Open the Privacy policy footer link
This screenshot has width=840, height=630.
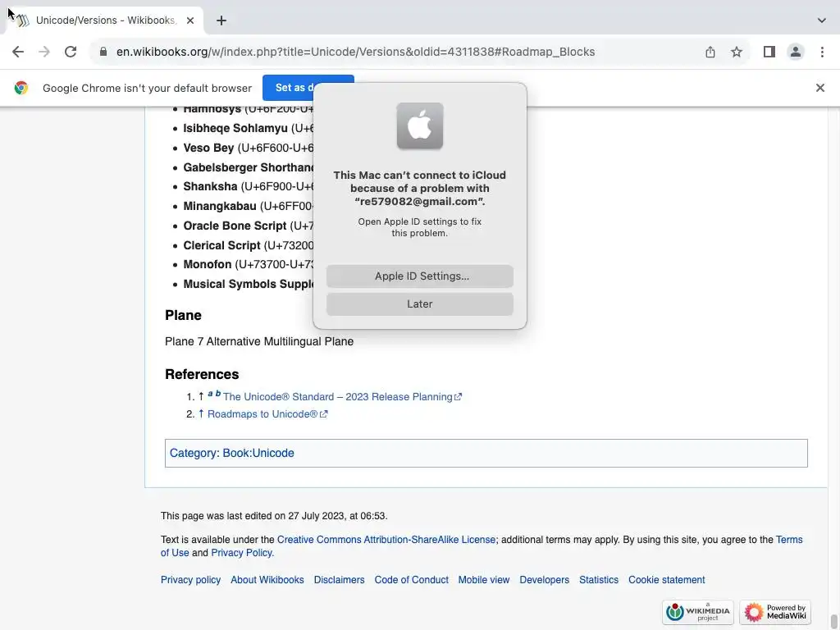pyautogui.click(x=190, y=580)
